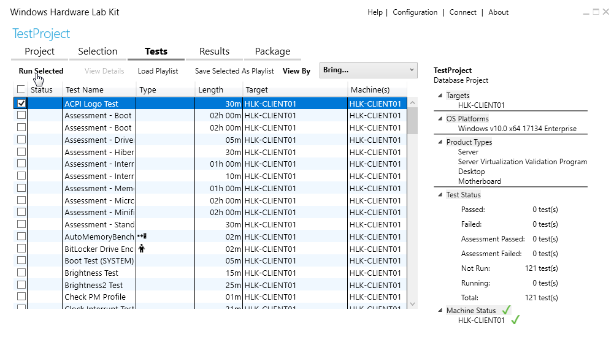614x364 pixels.
Task: Click the Desktop product type
Action: point(472,172)
